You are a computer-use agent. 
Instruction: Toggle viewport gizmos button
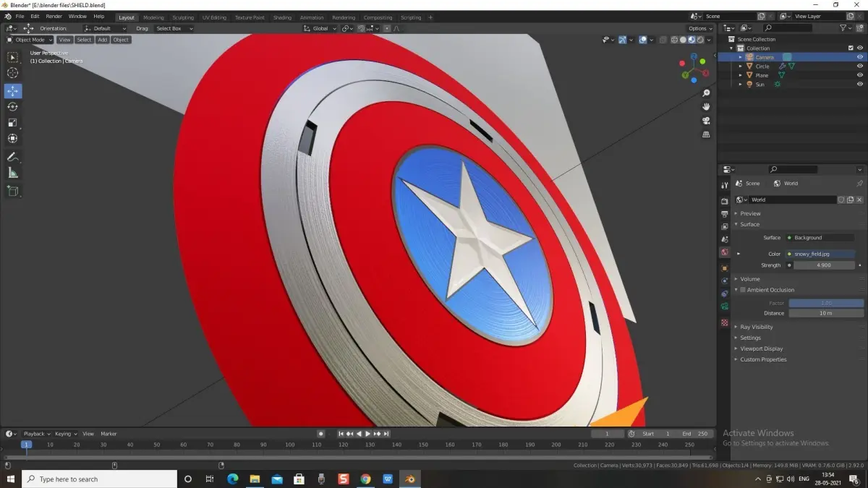coord(622,40)
